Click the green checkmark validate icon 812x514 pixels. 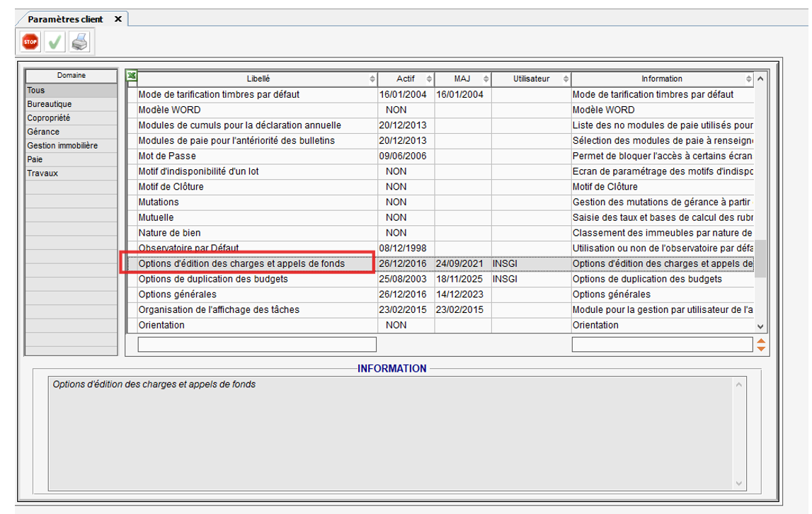[55, 42]
